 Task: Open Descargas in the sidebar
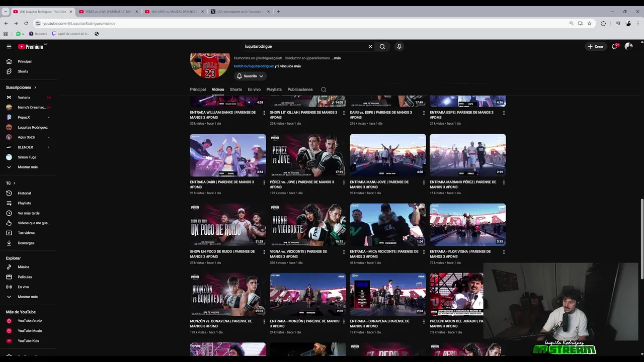pos(26,243)
